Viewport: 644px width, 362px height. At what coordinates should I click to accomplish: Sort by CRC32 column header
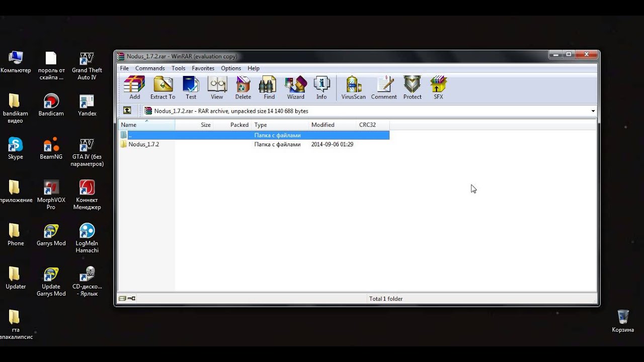coord(372,125)
